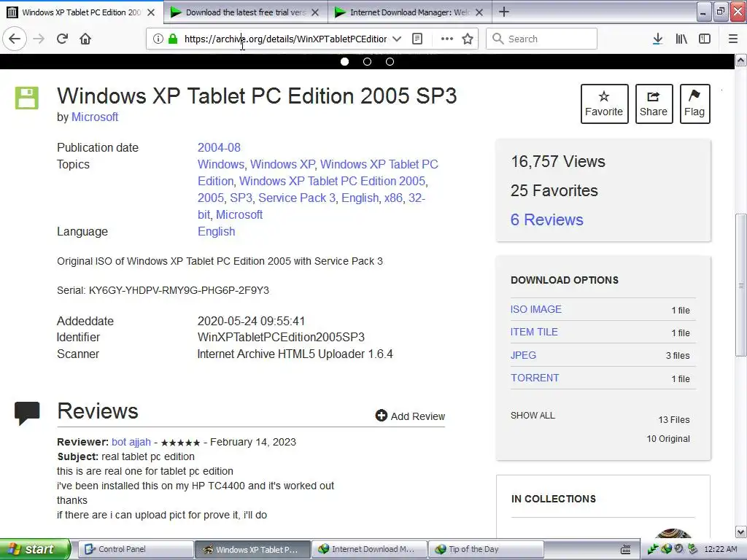This screenshot has width=747, height=560.
Task: Click the 12:22 AM system clock
Action: (721, 550)
